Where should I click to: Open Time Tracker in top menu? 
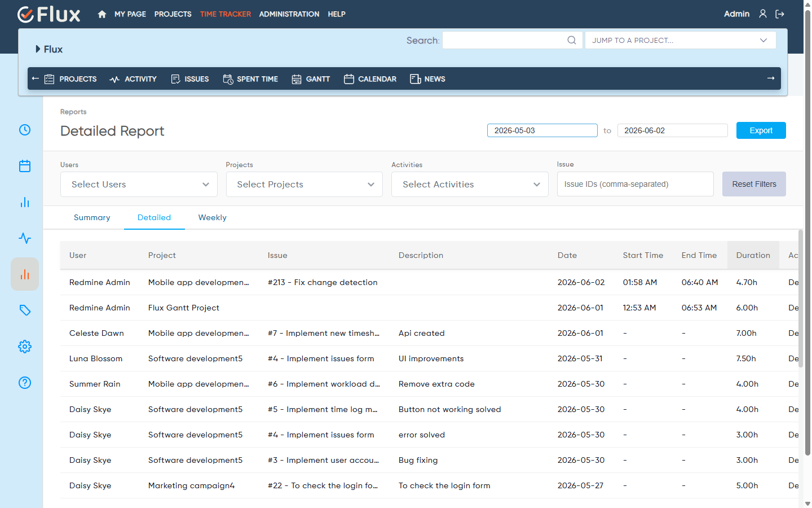click(x=226, y=14)
